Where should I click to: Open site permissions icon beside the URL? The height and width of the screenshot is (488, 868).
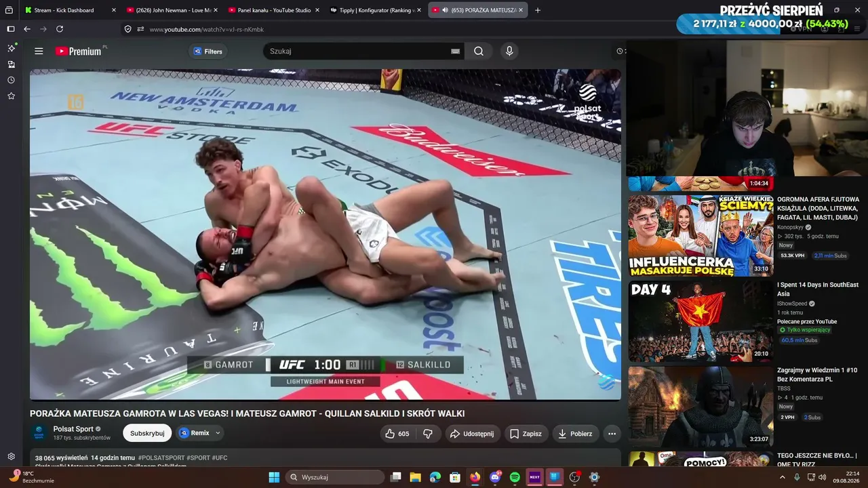click(140, 29)
